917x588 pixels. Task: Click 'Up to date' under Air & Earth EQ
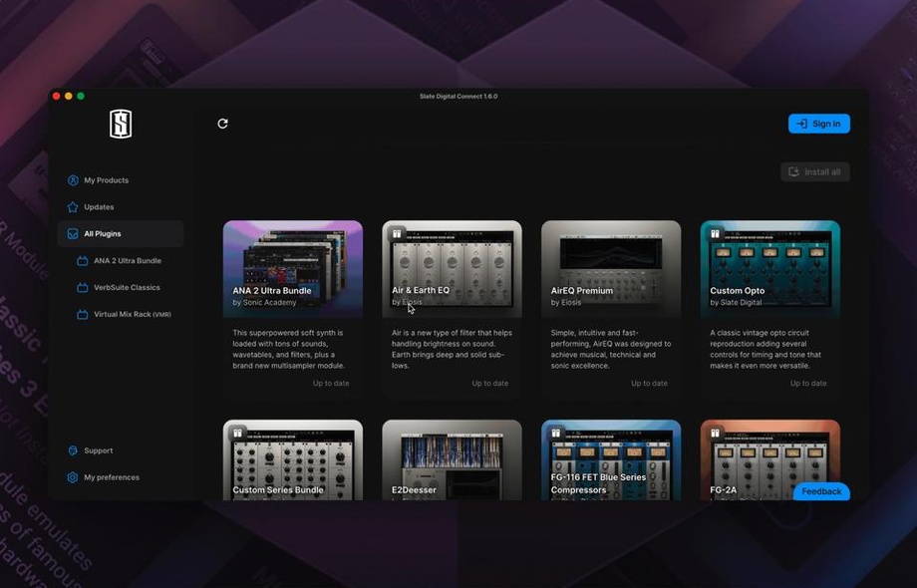(490, 384)
